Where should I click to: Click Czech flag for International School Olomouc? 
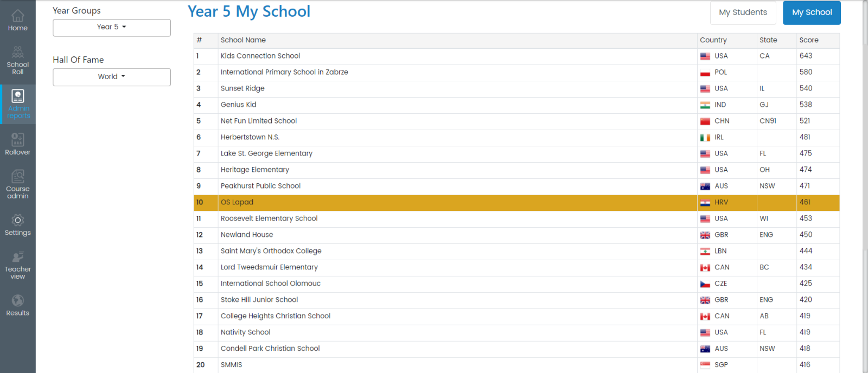[x=705, y=284]
